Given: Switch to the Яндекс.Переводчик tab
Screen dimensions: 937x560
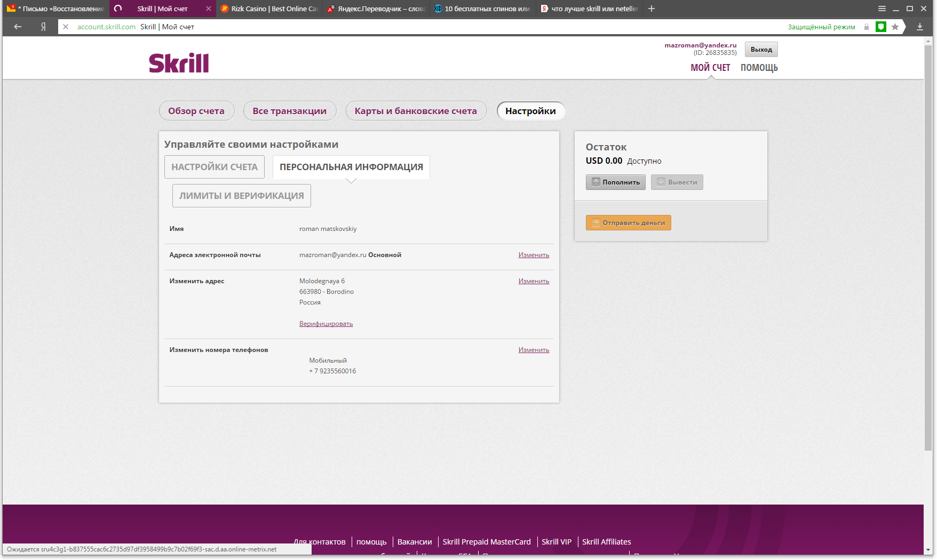Looking at the screenshot, I should (x=376, y=9).
